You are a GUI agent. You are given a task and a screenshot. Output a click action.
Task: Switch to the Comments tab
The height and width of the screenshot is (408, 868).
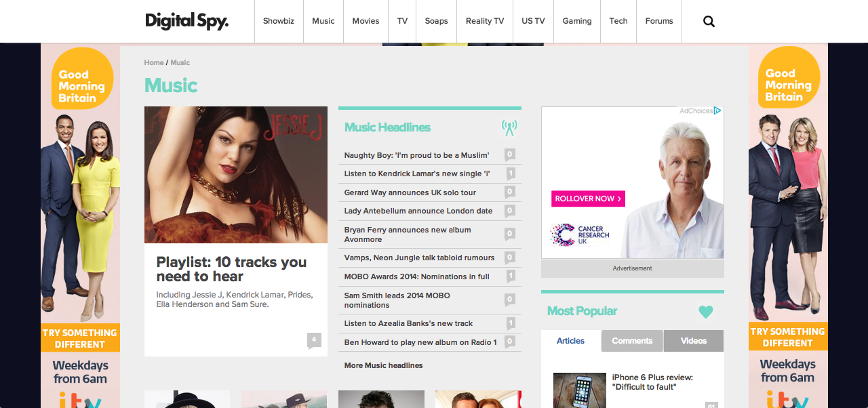coord(632,341)
